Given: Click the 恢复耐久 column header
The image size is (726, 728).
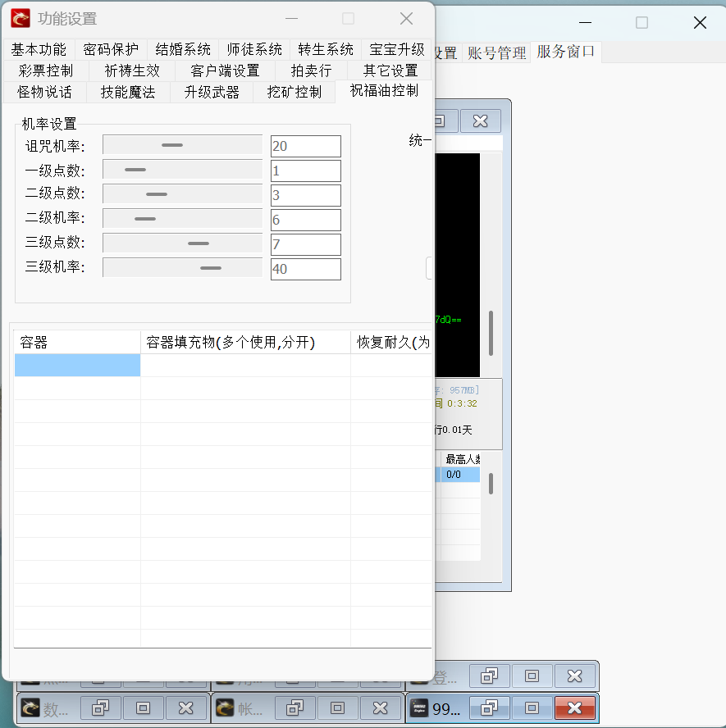Looking at the screenshot, I should point(391,343).
